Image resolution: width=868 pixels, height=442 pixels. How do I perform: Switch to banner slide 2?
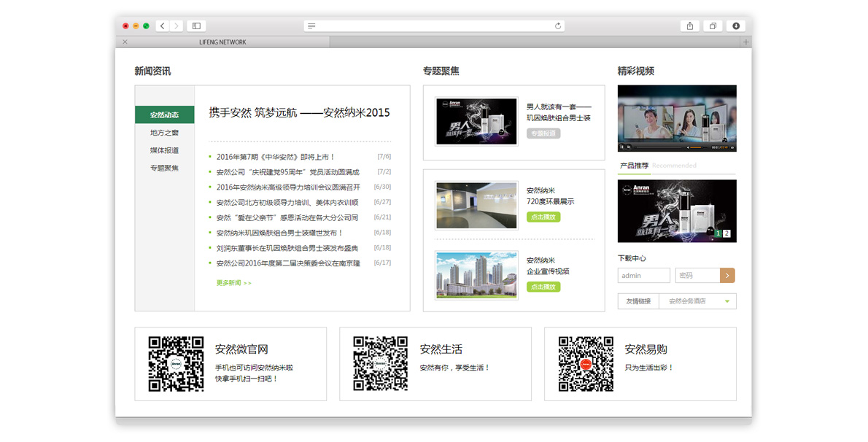726,234
